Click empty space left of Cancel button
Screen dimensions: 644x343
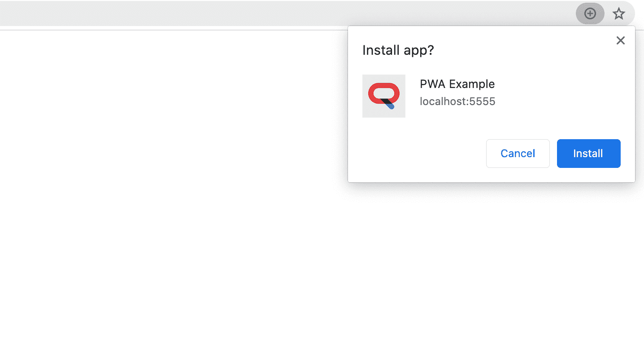tap(417, 154)
